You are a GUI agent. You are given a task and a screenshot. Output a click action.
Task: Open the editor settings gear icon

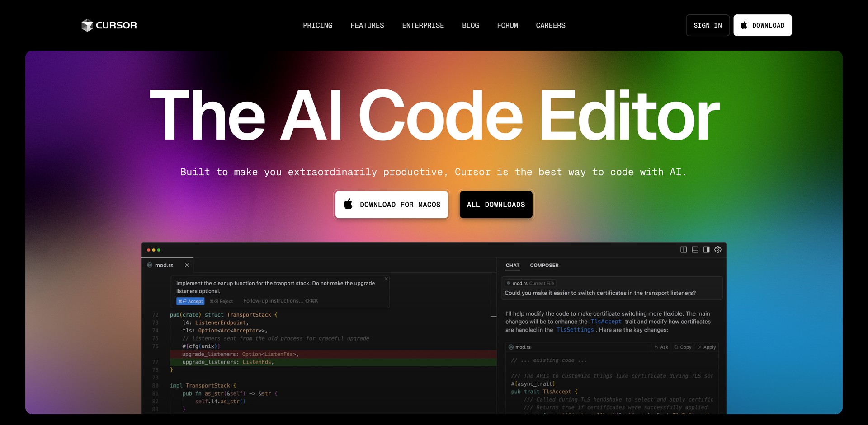coord(718,250)
